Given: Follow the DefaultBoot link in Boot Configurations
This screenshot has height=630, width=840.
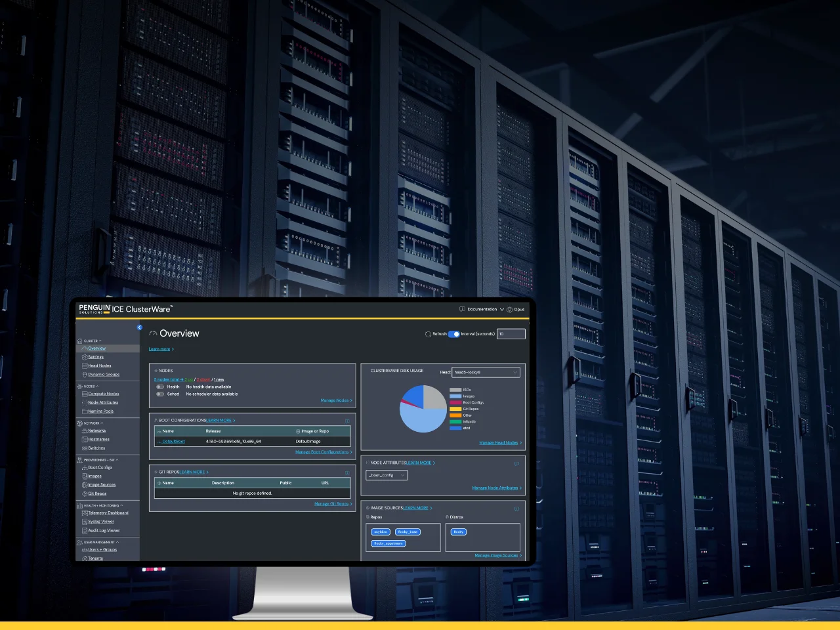Looking at the screenshot, I should point(173,441).
